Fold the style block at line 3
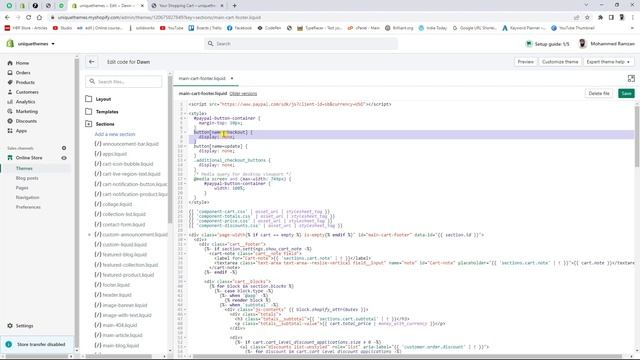Image resolution: width=640 pixels, height=360 pixels. pyautogui.click(x=185, y=113)
